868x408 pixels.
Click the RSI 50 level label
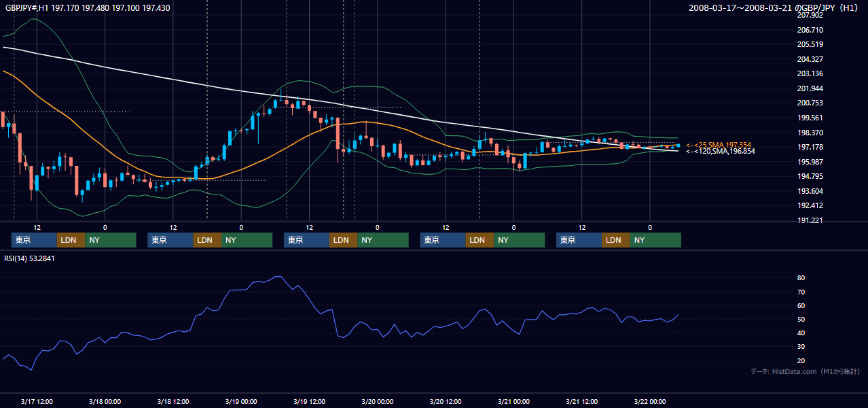801,319
